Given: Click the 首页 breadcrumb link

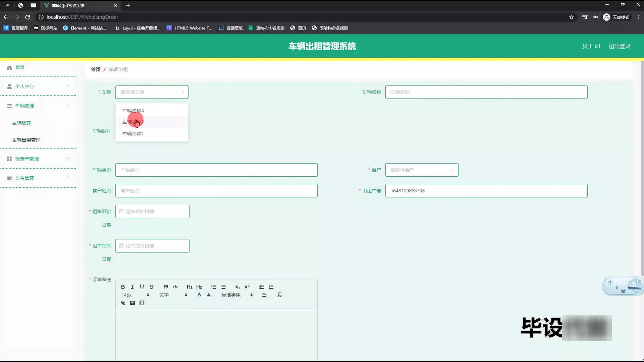Looking at the screenshot, I should pos(96,69).
